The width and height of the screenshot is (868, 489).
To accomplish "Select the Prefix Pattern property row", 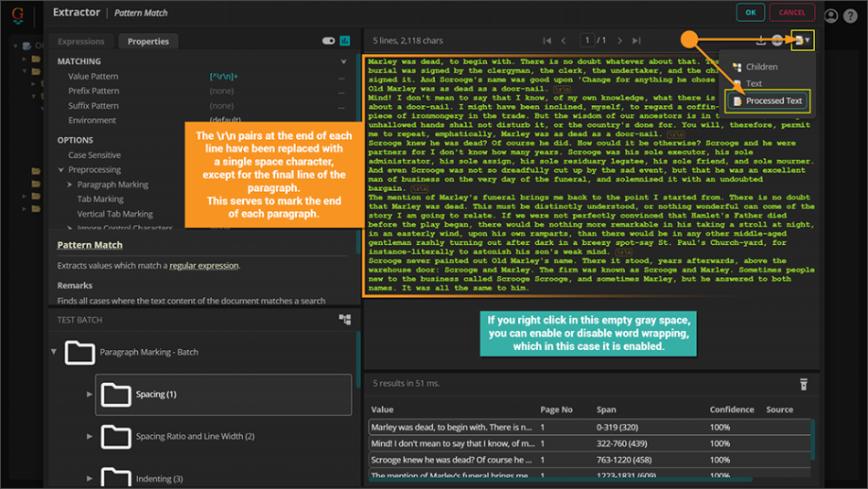I will click(x=203, y=90).
